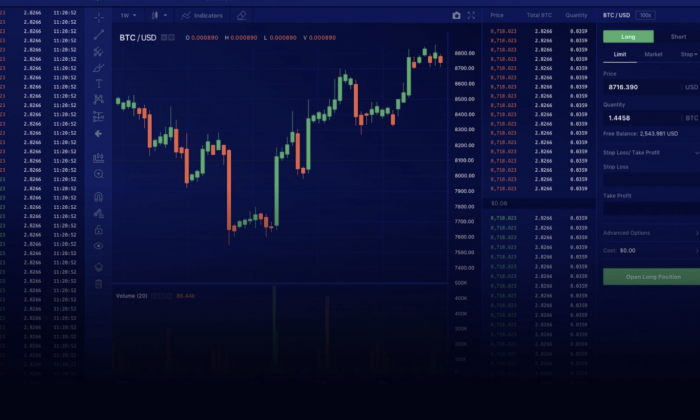Click the empty Stop Loss input field
700x420 pixels.
[651, 179]
